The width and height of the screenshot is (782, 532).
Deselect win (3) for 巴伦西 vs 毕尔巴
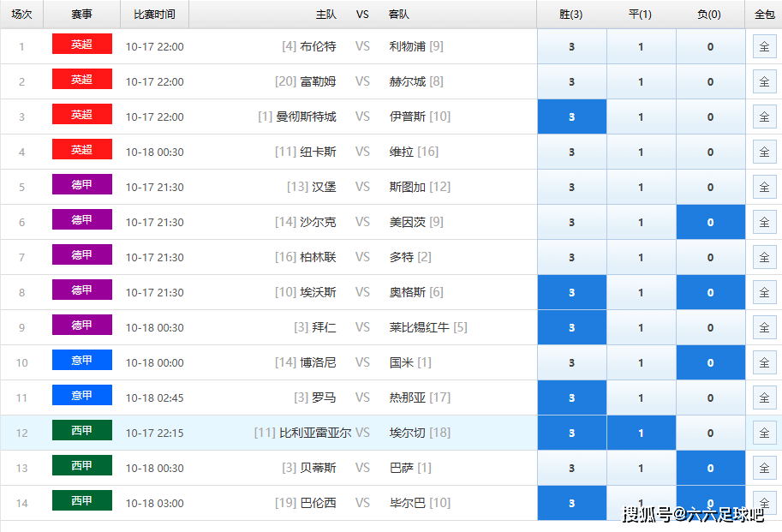pos(572,504)
